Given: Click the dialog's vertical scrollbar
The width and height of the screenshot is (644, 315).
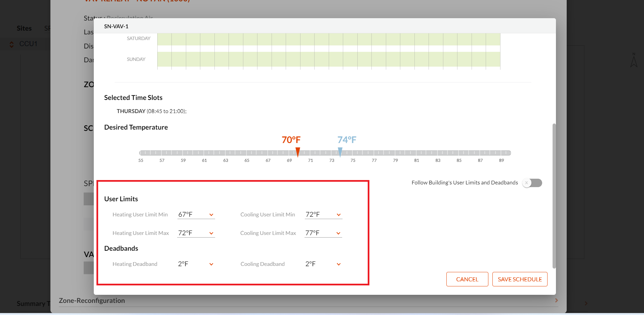Looking at the screenshot, I should pyautogui.click(x=554, y=196).
